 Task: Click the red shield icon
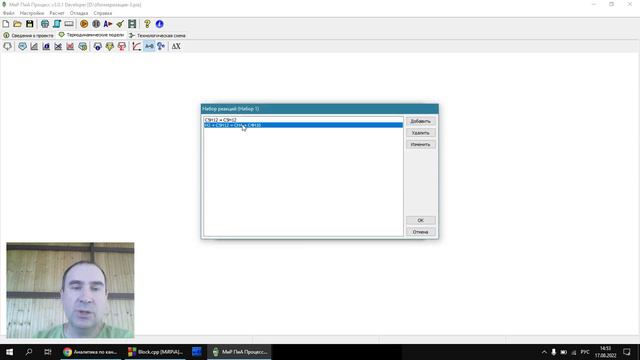click(122, 47)
